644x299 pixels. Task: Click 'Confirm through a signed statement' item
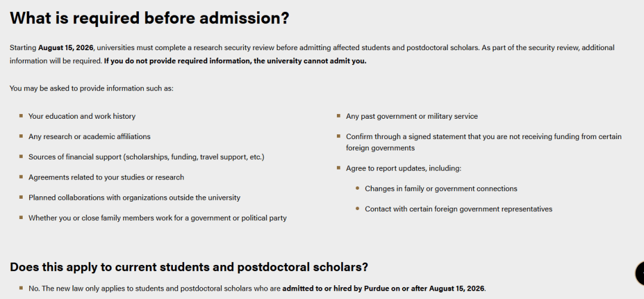[484, 142]
